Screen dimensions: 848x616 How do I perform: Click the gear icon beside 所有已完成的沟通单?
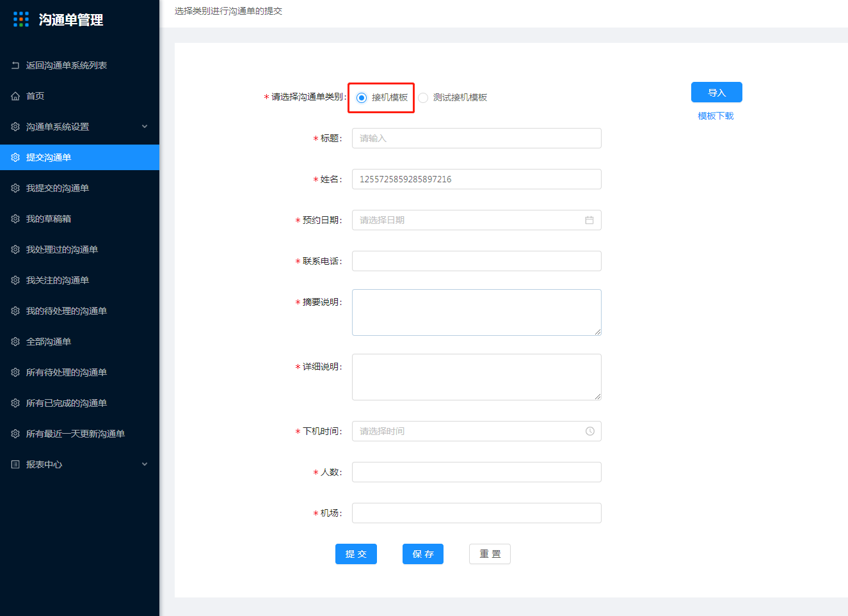pos(15,403)
